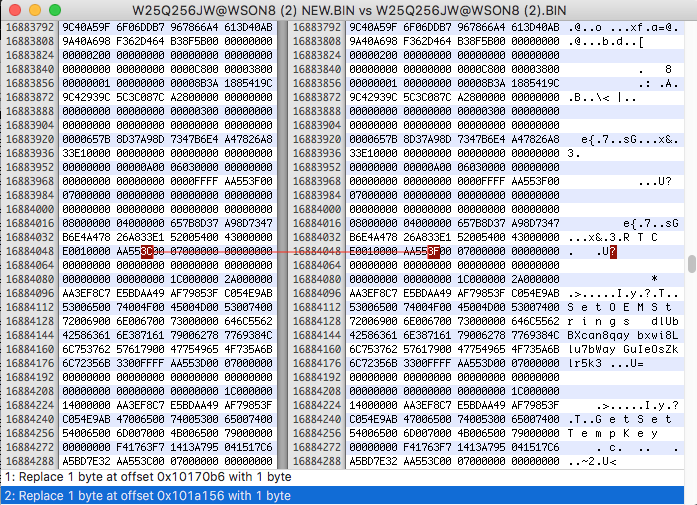Click hex word E5BDAA49 on left row 16884096
This screenshot has width=697, height=505.
[140, 293]
